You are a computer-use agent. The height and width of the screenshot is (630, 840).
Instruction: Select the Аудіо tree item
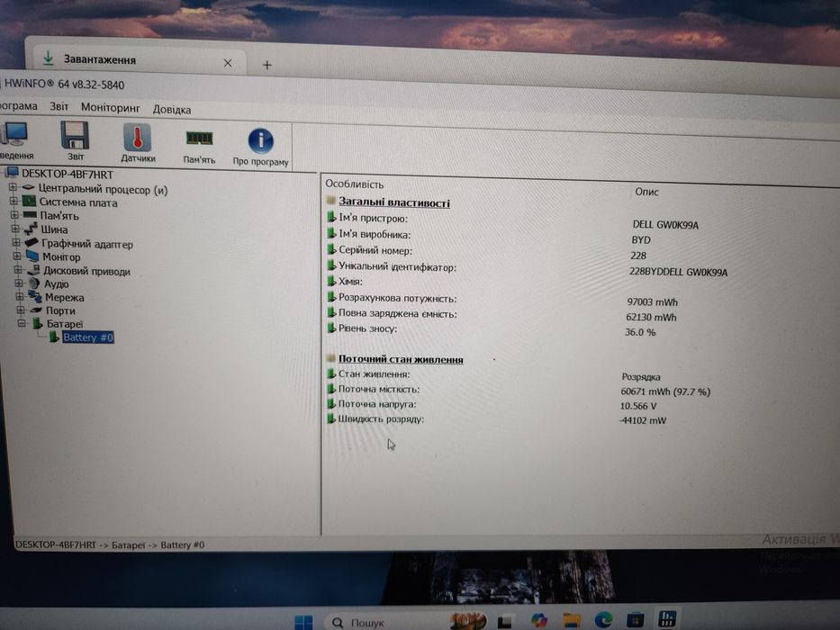(x=56, y=283)
